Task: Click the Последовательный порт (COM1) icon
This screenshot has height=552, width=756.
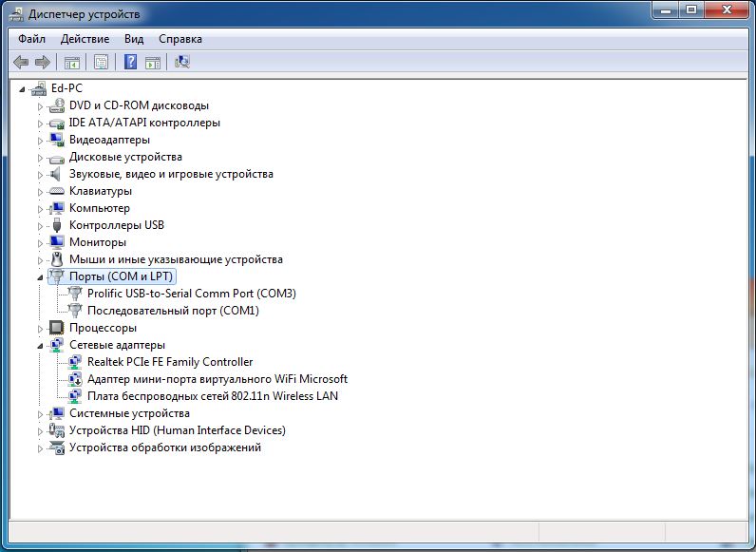Action: click(75, 311)
